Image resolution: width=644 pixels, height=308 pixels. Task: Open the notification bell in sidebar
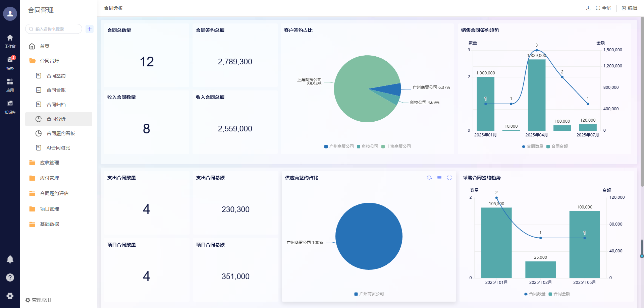[10, 259]
